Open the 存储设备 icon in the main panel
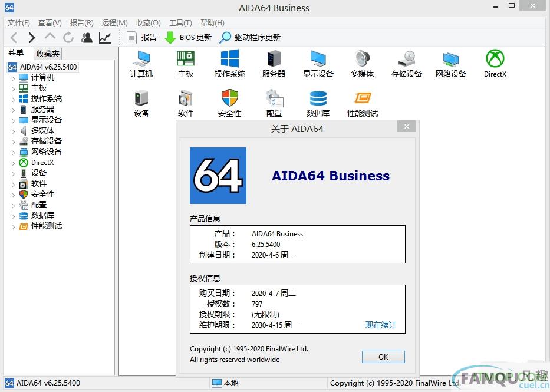Screen dimensions: 550x392 tap(407, 64)
